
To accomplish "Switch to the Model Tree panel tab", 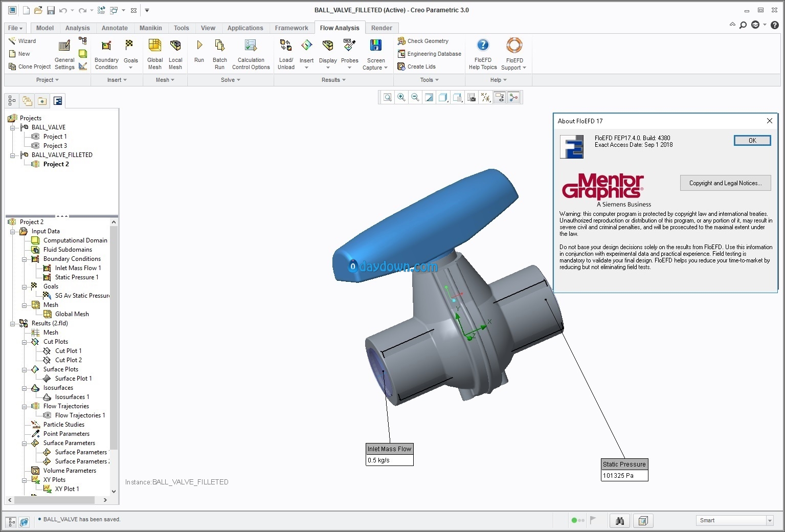I will tap(12, 101).
